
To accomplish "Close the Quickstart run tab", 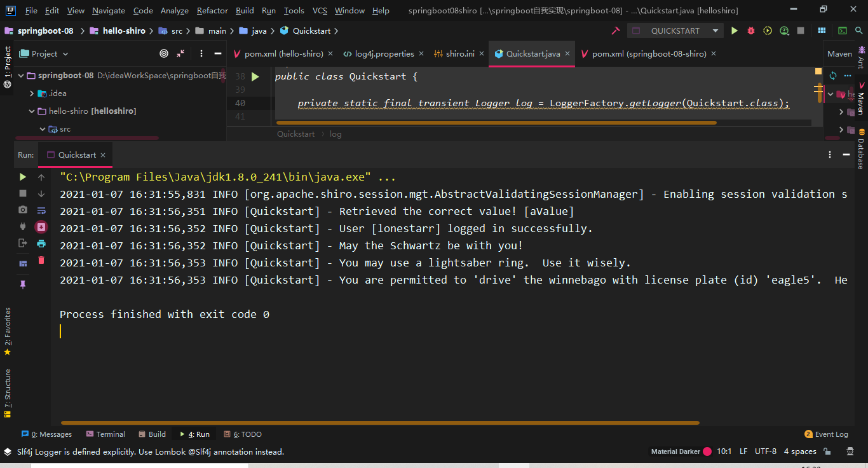I will click(103, 155).
